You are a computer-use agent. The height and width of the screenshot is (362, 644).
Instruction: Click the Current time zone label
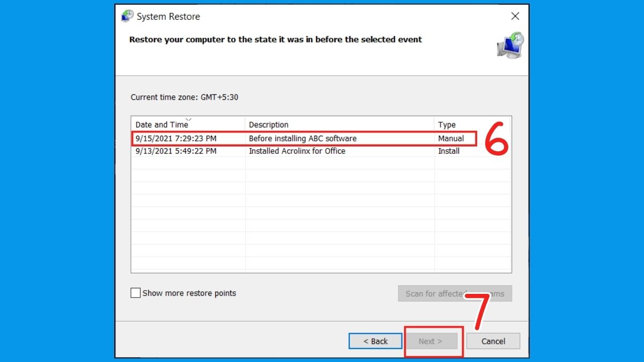click(185, 97)
